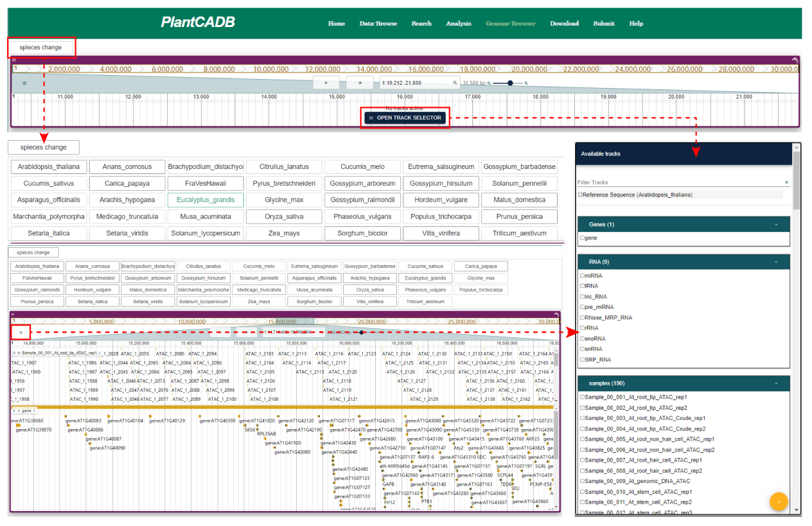Toggle the Reference Sequence (Arabidopsis_thaliana) checkbox
This screenshot has width=812, height=526.
tap(580, 195)
